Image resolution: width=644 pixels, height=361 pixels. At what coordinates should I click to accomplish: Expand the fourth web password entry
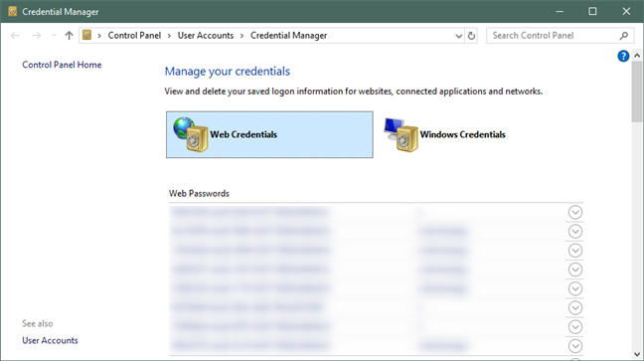coord(575,270)
